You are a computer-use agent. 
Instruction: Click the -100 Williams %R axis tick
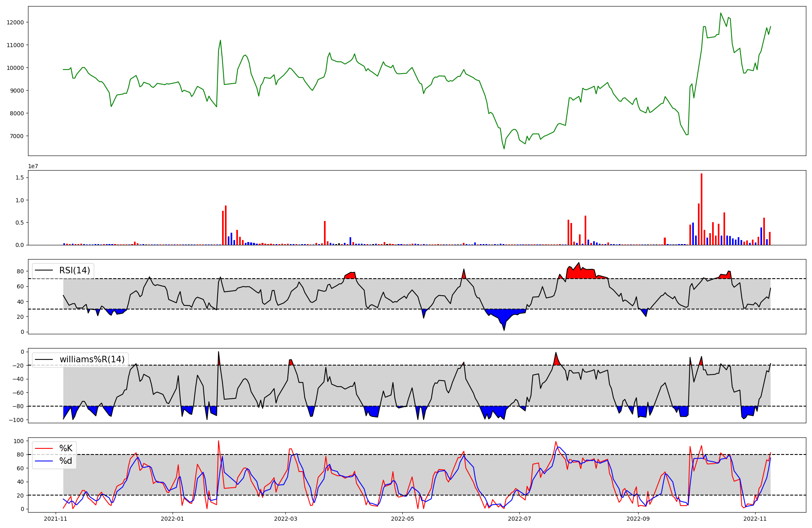point(17,420)
